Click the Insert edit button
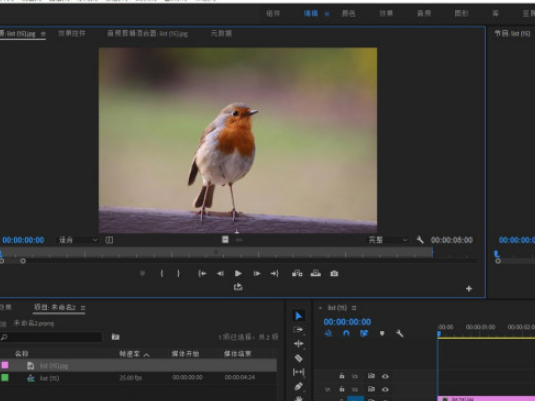 (x=297, y=273)
